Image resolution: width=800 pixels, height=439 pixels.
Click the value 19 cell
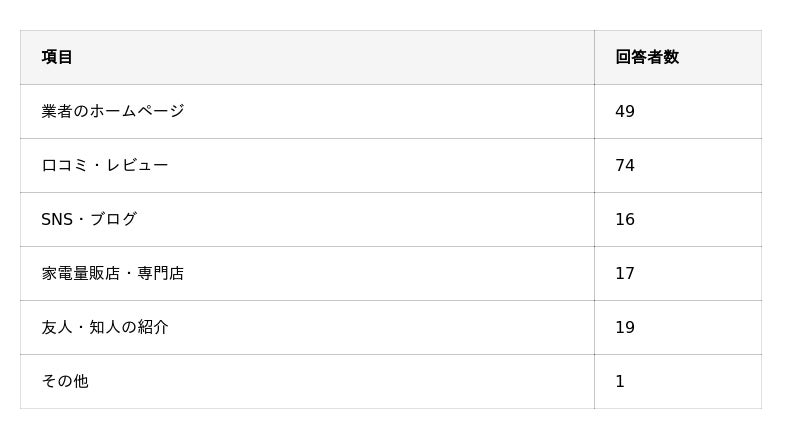point(625,327)
